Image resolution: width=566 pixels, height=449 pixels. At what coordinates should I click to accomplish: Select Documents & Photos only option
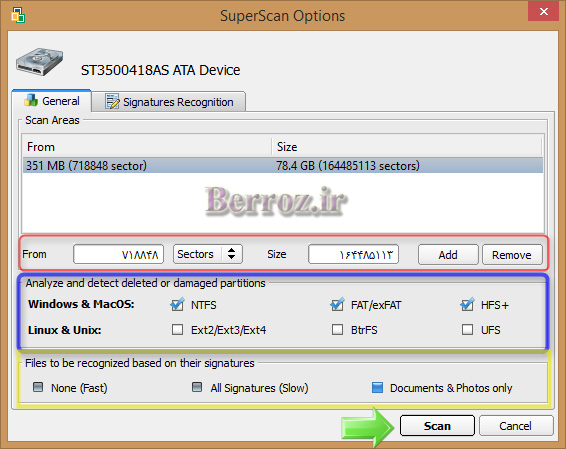pos(377,388)
